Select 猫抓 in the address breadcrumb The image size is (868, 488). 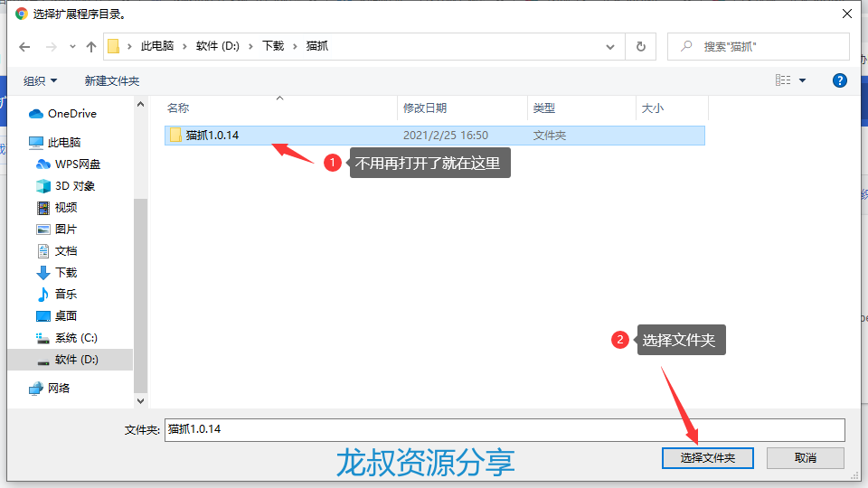click(x=317, y=46)
